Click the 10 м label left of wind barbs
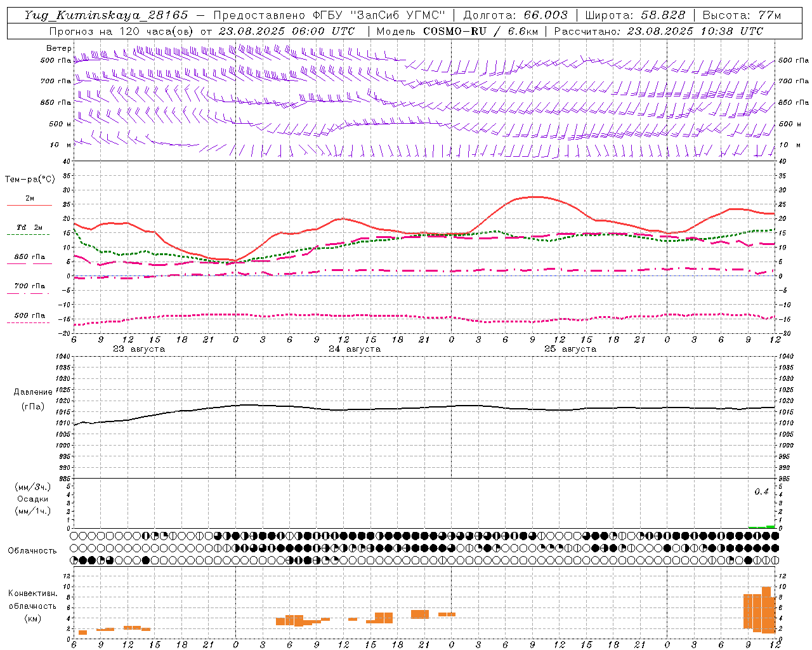 (60, 145)
